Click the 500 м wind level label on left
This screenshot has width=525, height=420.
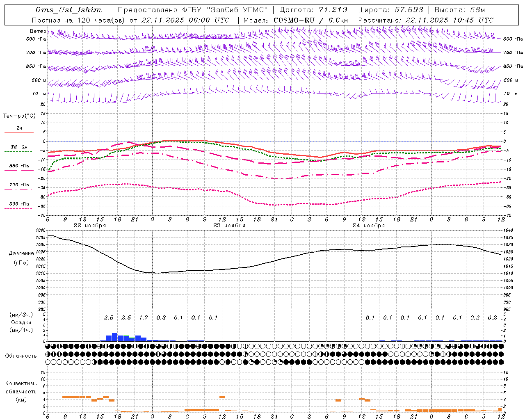pos(39,80)
